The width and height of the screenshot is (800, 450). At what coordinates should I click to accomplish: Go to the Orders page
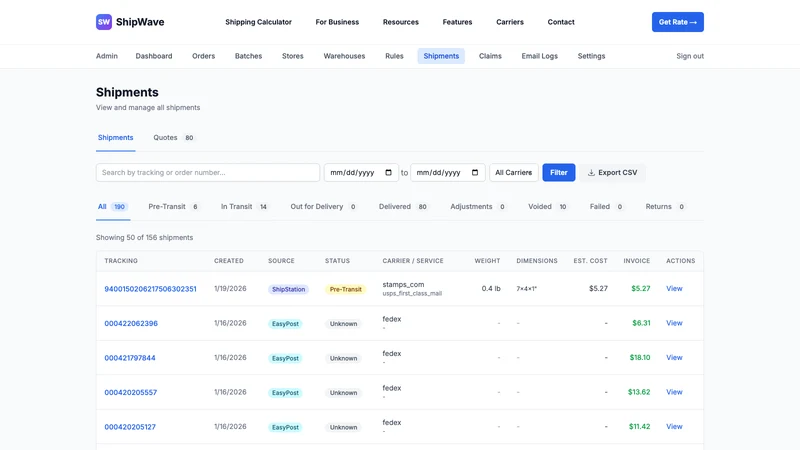[x=204, y=56]
